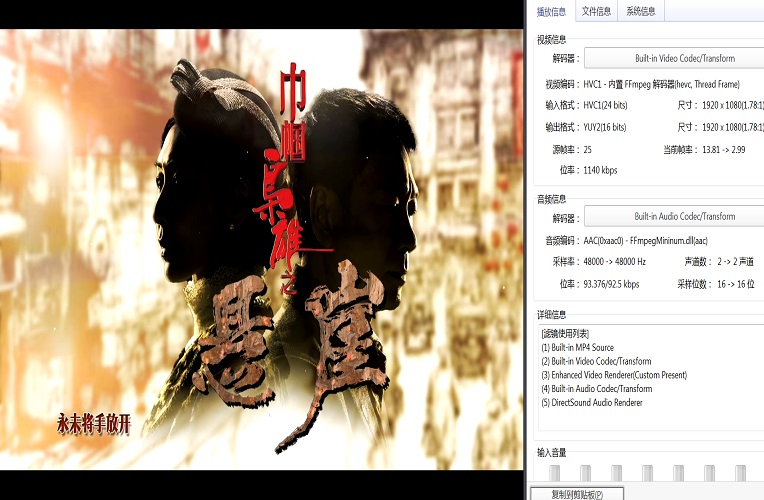The image size is (764, 500).
Task: Click the fourth 输入音量 level bar
Action: tap(648, 472)
